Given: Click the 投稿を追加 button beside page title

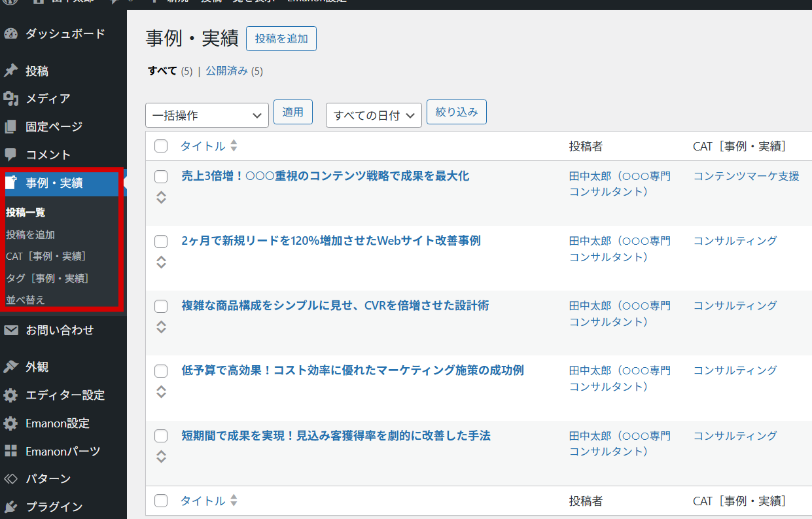Looking at the screenshot, I should [x=281, y=39].
